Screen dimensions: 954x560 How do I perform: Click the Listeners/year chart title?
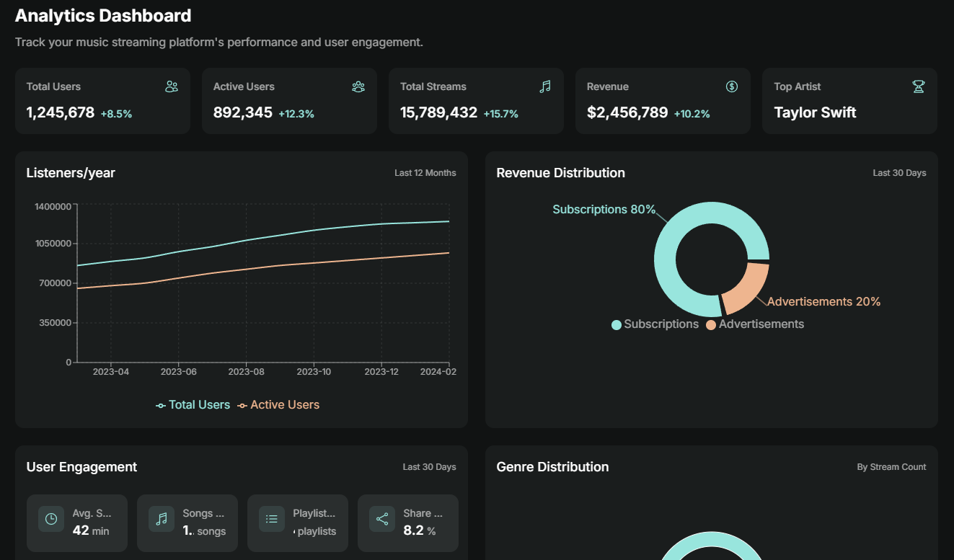click(71, 173)
